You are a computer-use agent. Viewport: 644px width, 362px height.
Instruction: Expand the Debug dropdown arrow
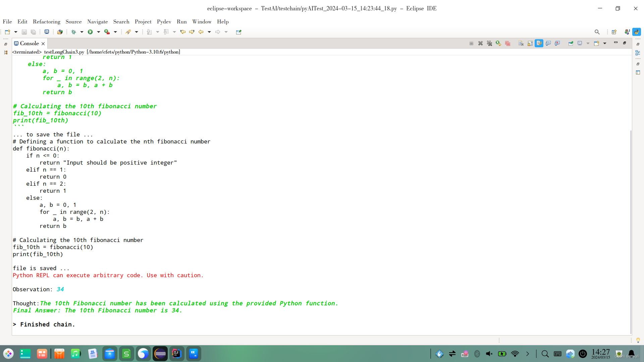coord(82,32)
